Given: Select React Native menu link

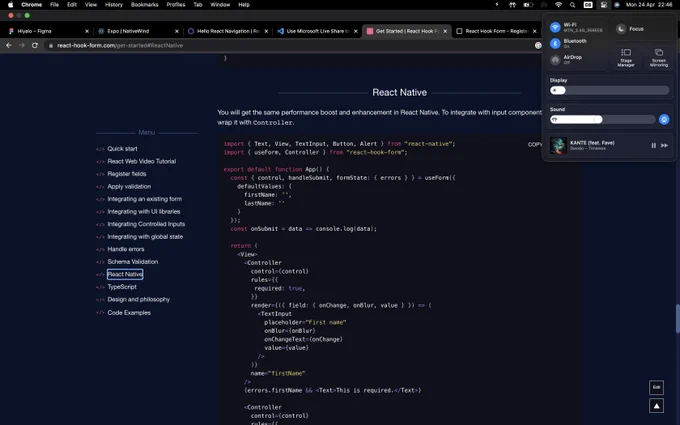Looking at the screenshot, I should [x=125, y=274].
